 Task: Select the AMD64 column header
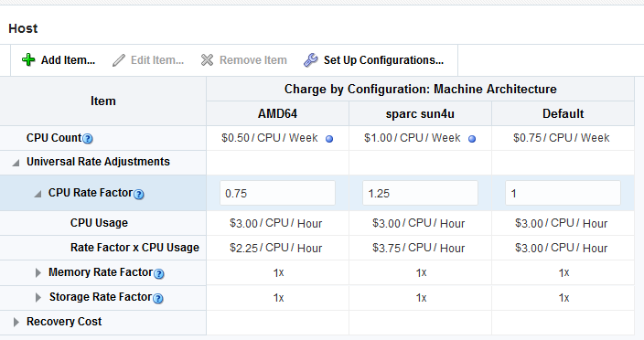278,113
